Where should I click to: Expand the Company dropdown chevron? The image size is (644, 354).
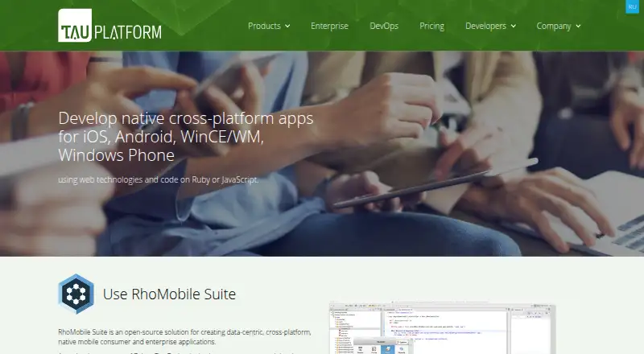pyautogui.click(x=578, y=26)
